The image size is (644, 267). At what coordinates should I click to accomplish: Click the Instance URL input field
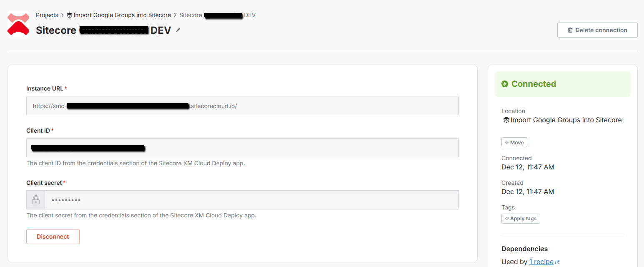pyautogui.click(x=243, y=106)
